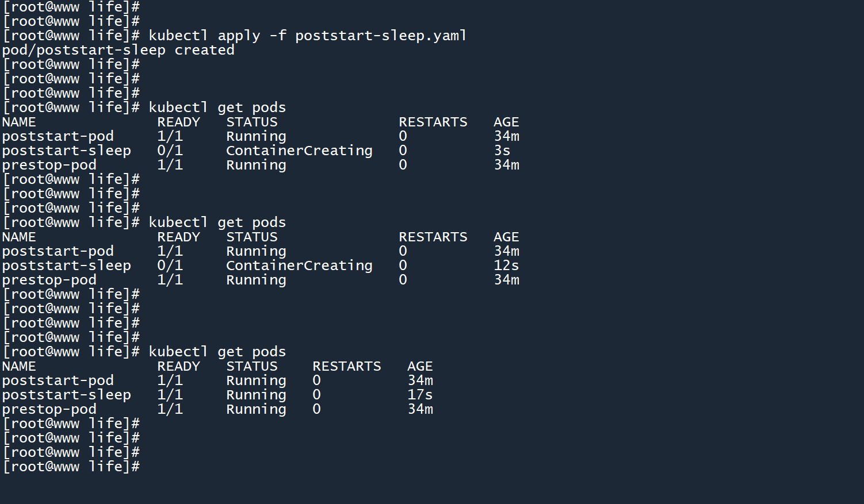Click the 17s age value

[x=420, y=395]
